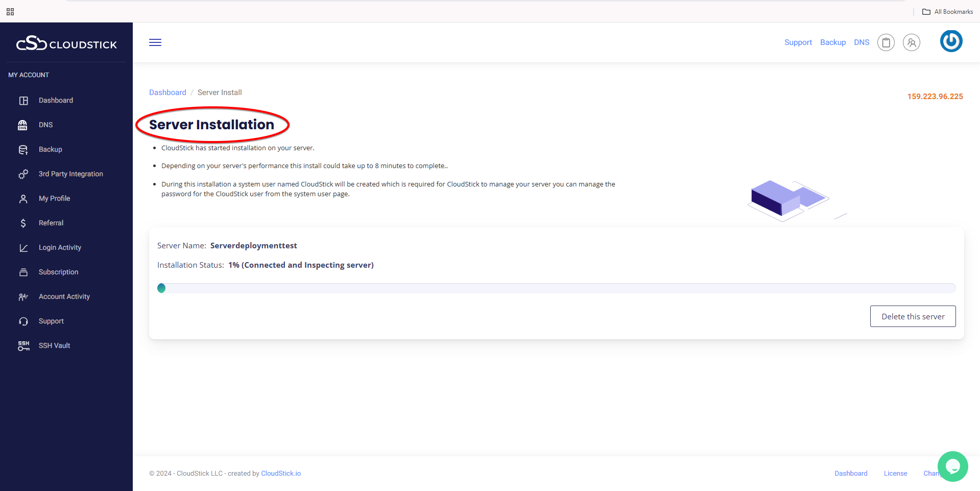The width and height of the screenshot is (980, 491).
Task: Click the Backup link in top header
Action: [832, 42]
